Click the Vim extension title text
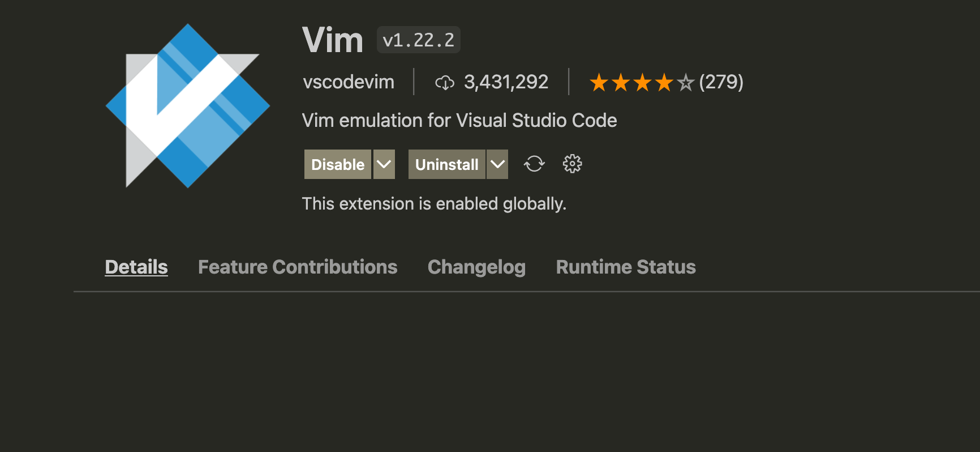 pyautogui.click(x=333, y=39)
